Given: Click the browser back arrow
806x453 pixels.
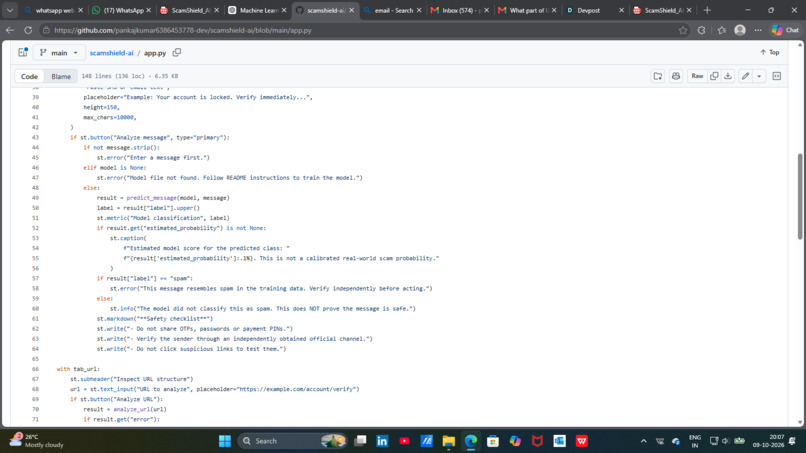Looking at the screenshot, I should [x=10, y=30].
